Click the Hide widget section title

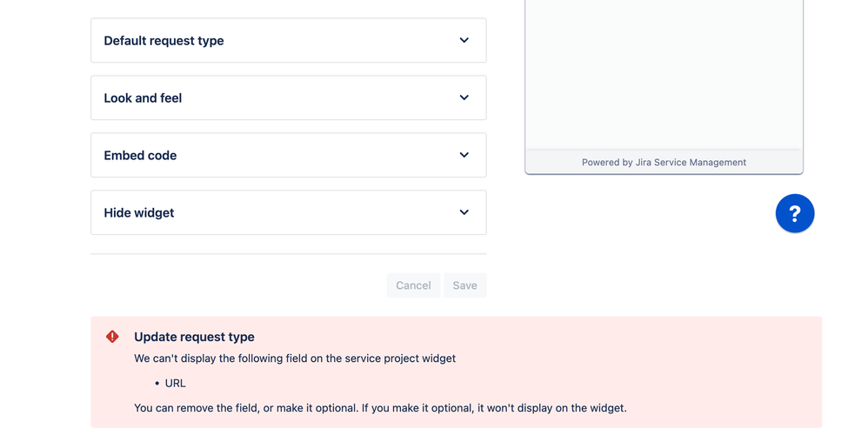[139, 213]
